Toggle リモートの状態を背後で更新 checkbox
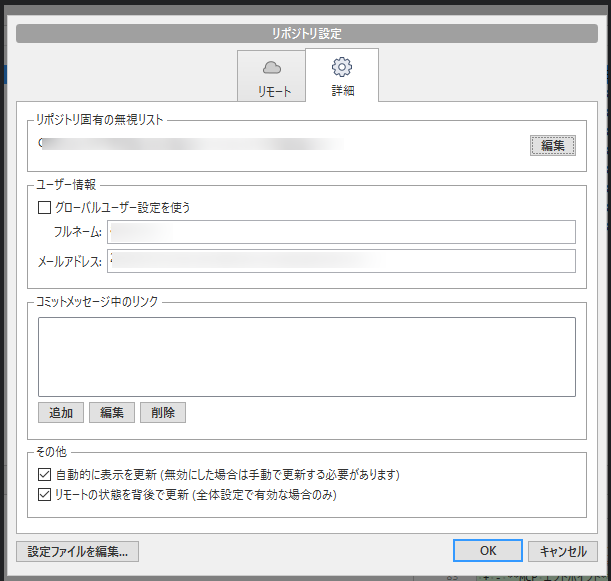Screen dimensions: 611x581 44,494
